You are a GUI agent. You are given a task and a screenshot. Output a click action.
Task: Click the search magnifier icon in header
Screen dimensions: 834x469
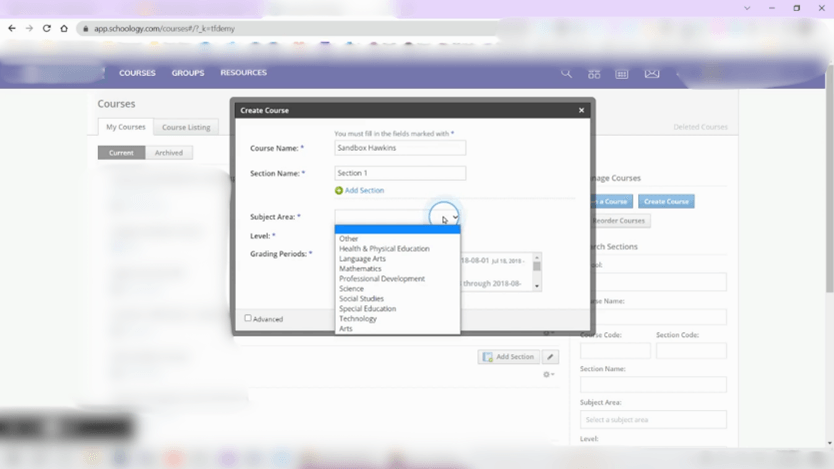pyautogui.click(x=566, y=73)
